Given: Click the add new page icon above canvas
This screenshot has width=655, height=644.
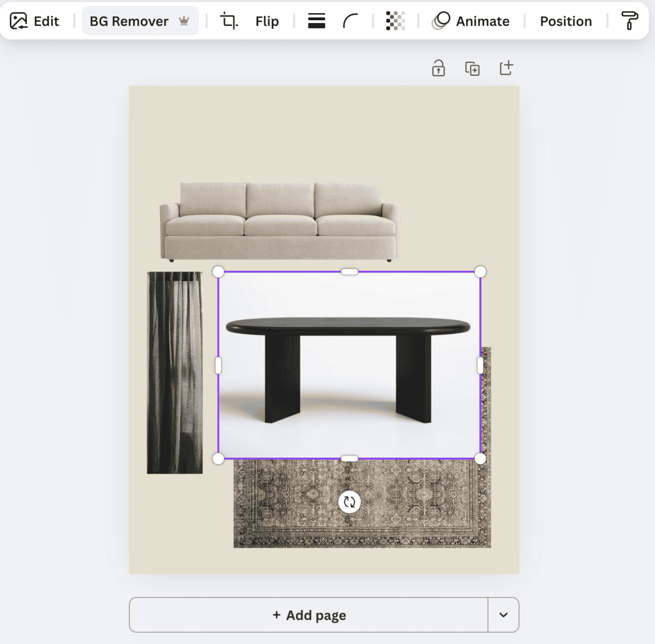Looking at the screenshot, I should 507,68.
